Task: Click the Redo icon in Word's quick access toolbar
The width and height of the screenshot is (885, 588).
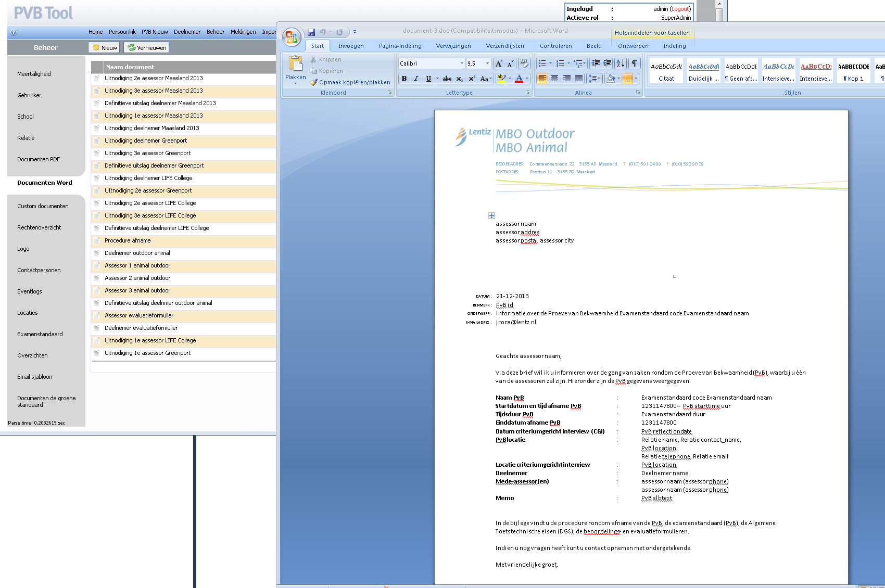Action: pos(339,32)
